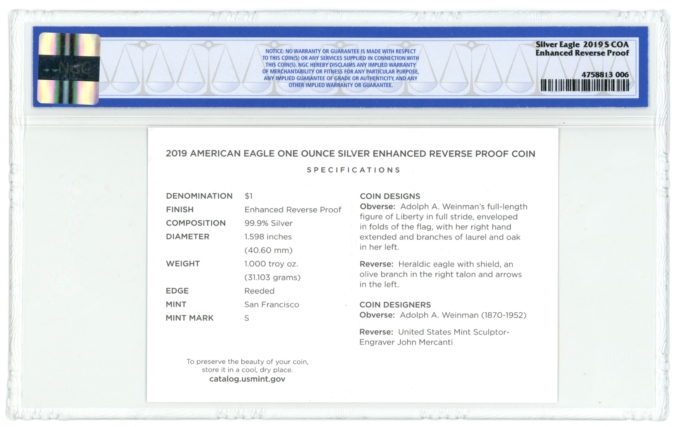Click the DIAMETER label

pyautogui.click(x=187, y=237)
